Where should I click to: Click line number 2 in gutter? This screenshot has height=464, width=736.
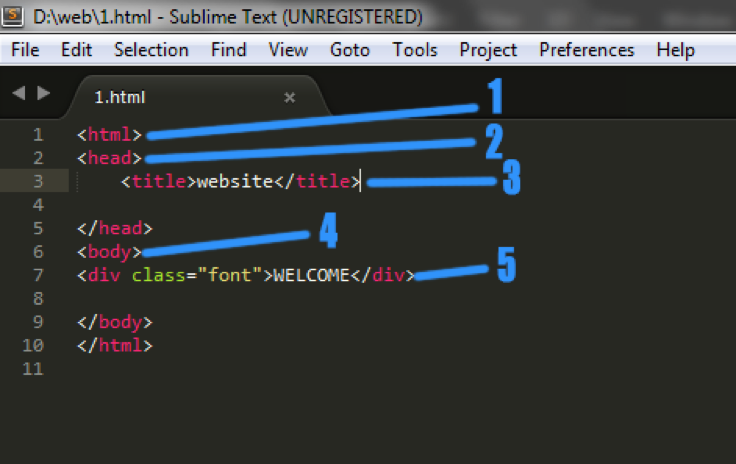[x=38, y=158]
